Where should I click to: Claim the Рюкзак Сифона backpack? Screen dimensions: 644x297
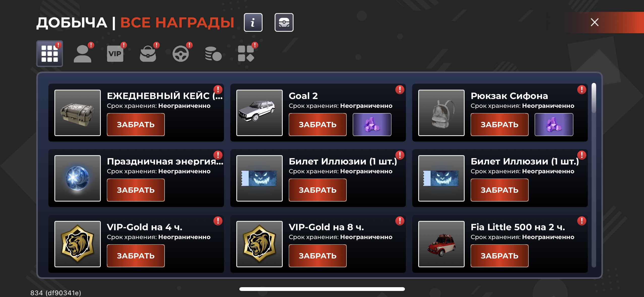500,124
